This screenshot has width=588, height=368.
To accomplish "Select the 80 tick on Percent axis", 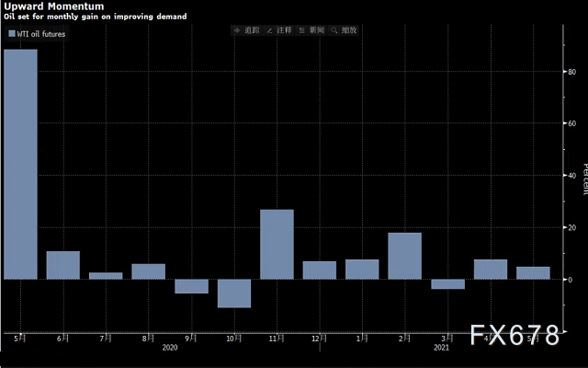I will 571,72.
